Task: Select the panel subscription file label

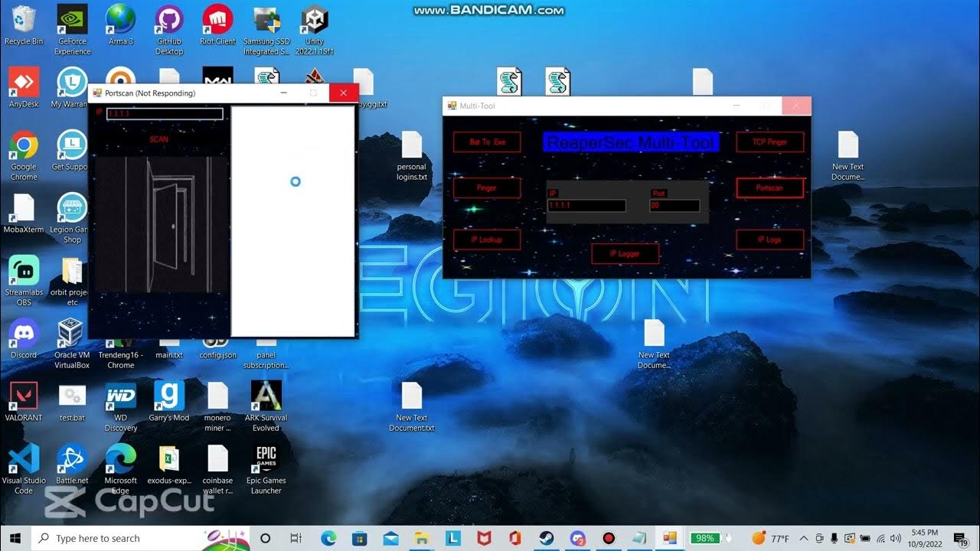Action: point(266,360)
